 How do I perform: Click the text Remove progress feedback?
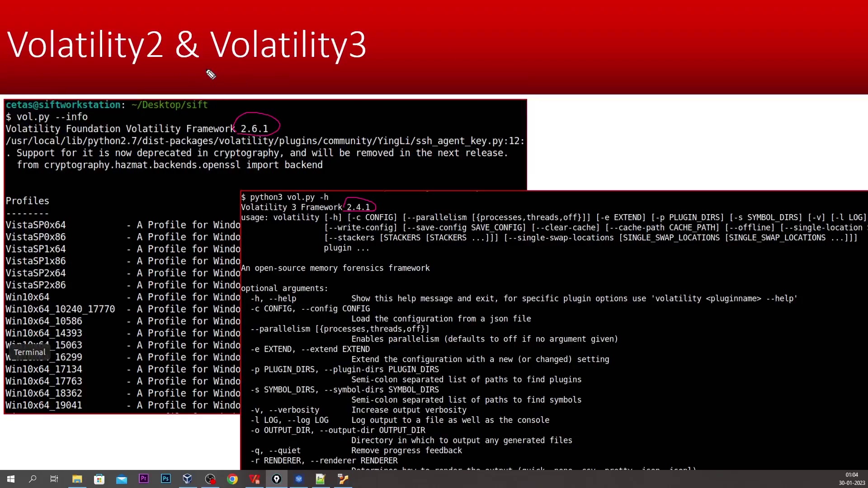pos(406,450)
